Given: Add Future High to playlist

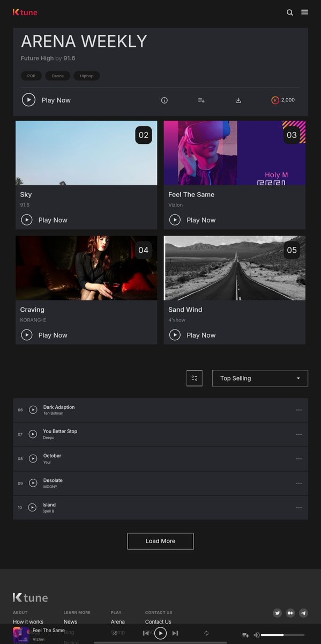Looking at the screenshot, I should 201,100.
